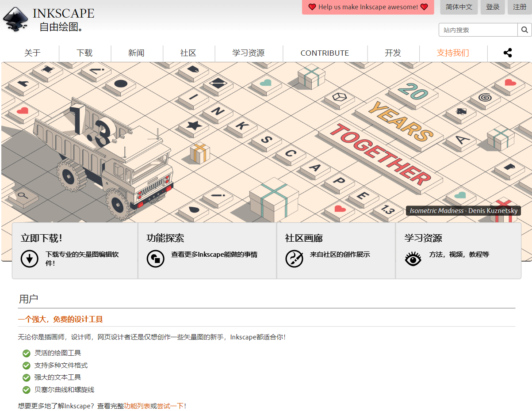The image size is (532, 411).
Task: Click the 方法，视频，教程等 description
Action: click(459, 255)
